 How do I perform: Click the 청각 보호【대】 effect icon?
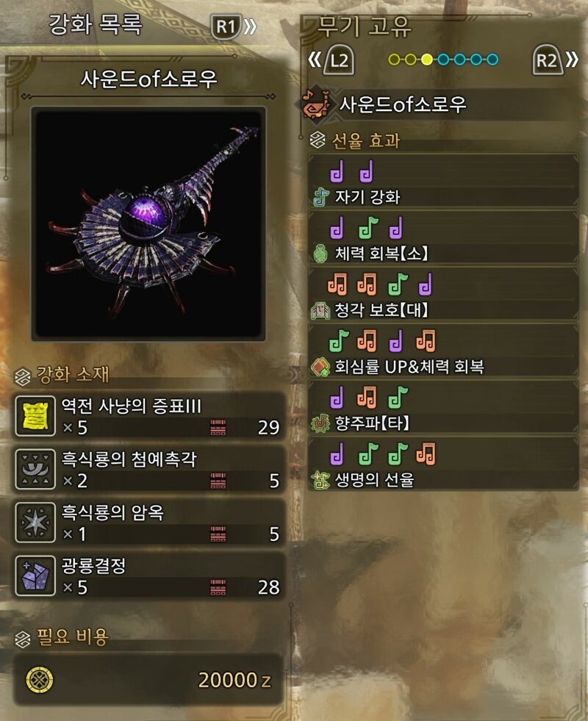(320, 310)
